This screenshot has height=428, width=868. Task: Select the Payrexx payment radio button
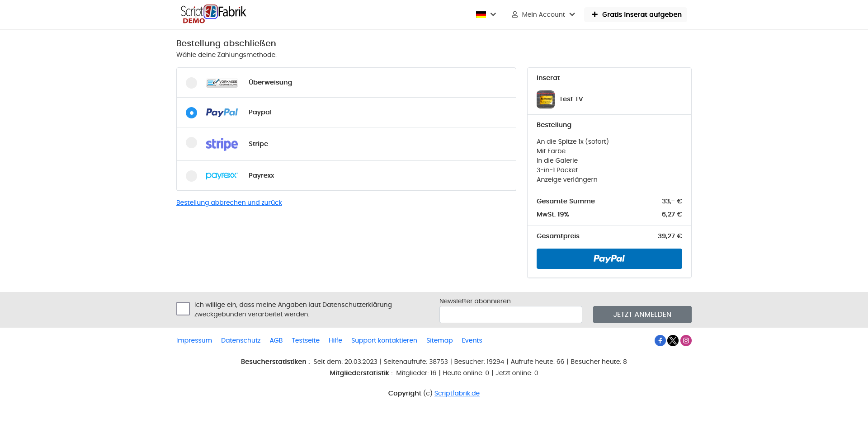[191, 176]
